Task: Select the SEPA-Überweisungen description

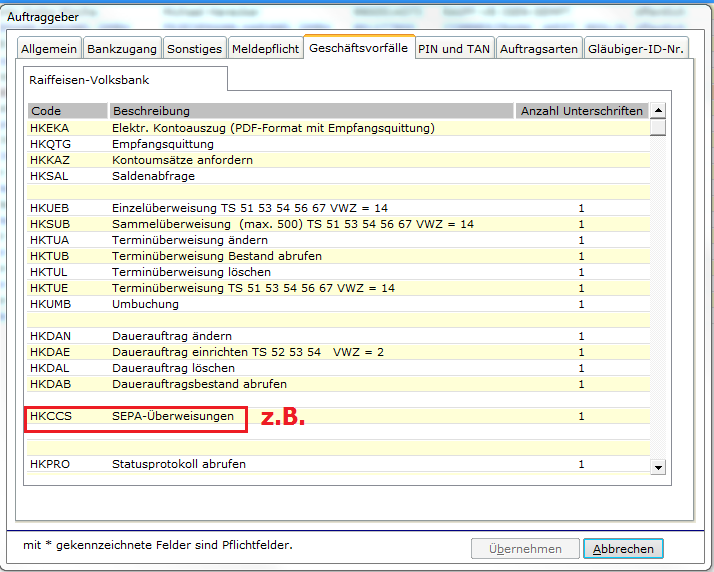Action: [173, 416]
